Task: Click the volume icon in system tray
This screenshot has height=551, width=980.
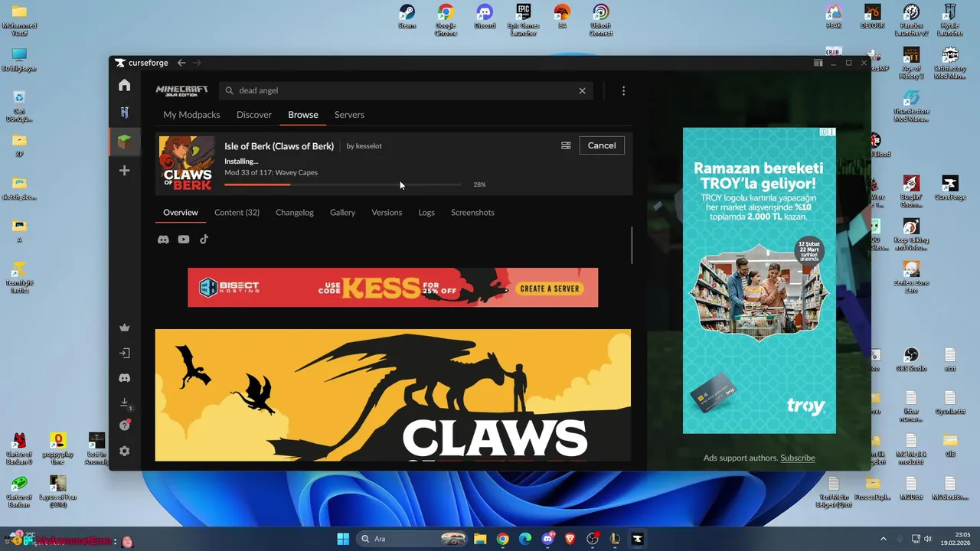Action: 928,539
